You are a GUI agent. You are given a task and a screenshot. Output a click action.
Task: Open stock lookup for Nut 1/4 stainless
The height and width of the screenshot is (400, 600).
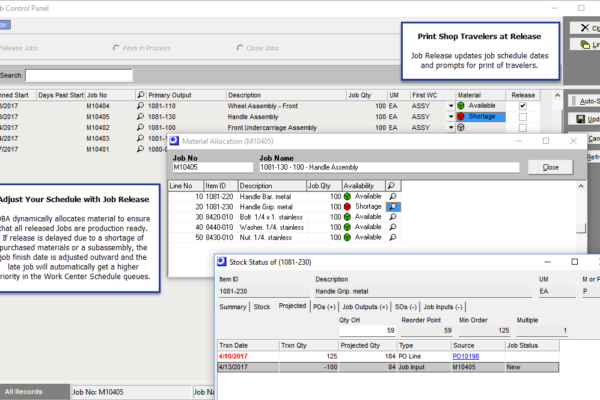click(393, 237)
